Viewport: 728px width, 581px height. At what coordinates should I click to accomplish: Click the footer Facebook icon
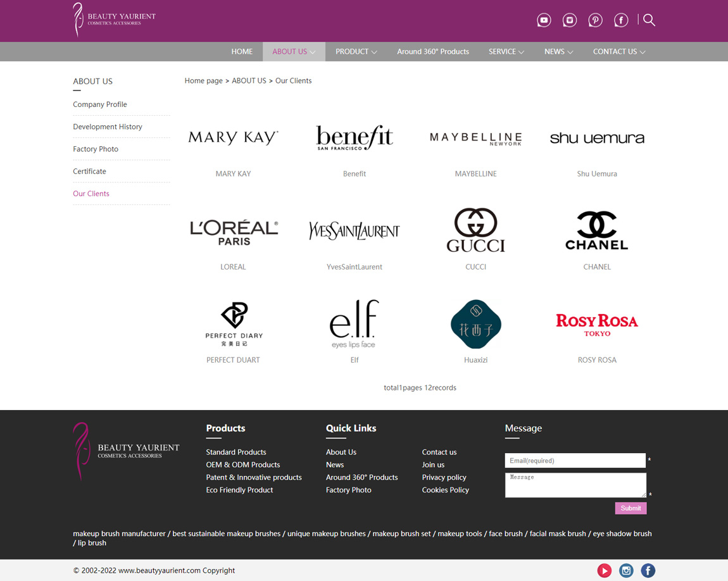pos(648,570)
